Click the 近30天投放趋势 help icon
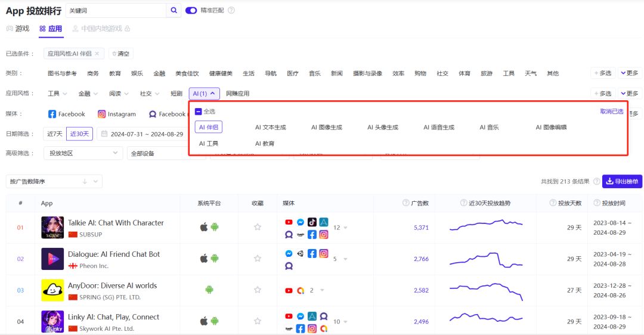644x335 pixels. 464,203
